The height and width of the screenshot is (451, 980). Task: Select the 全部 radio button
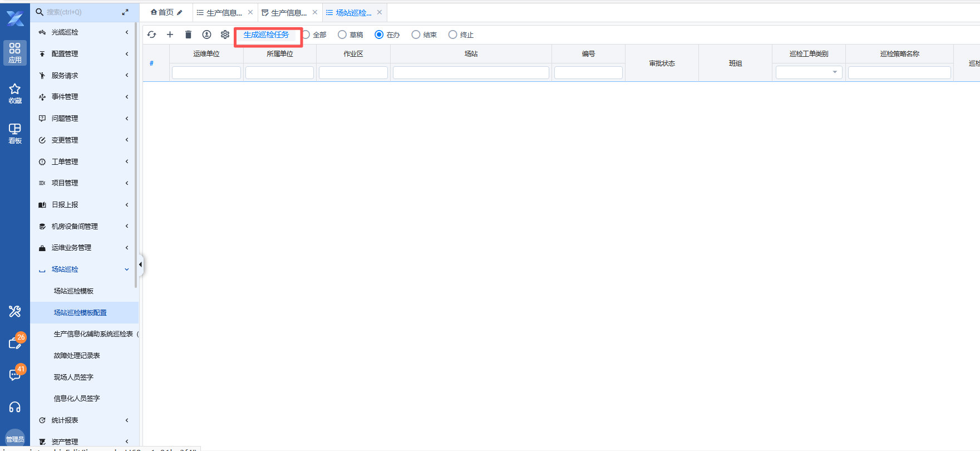coord(306,35)
